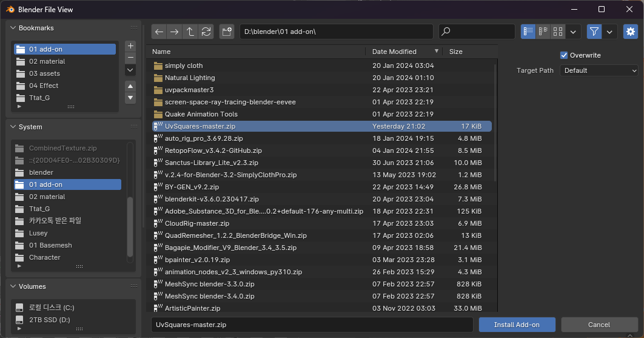Select Sanctus-Library_Lite_v2.3.zip file
Image resolution: width=644 pixels, height=338 pixels.
coord(321,163)
